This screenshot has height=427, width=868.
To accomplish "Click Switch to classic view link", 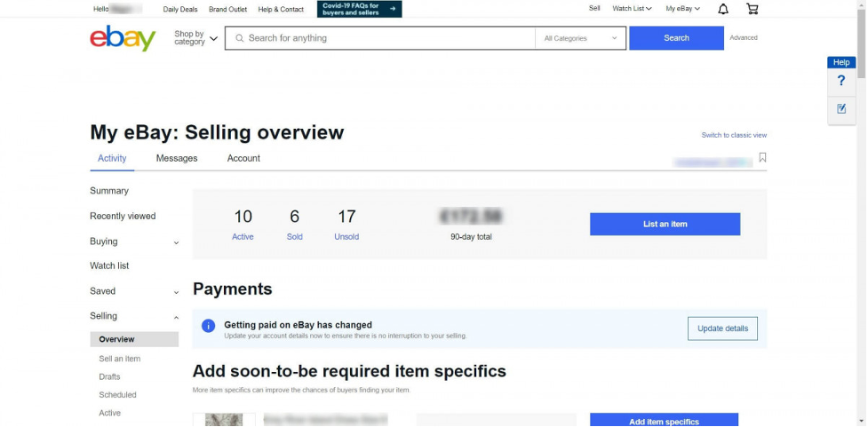I will [734, 135].
